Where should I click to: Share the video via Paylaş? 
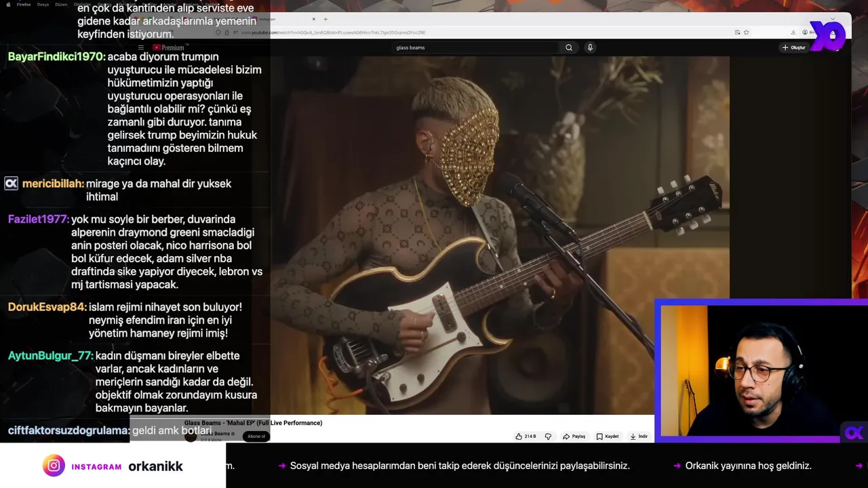click(x=574, y=436)
